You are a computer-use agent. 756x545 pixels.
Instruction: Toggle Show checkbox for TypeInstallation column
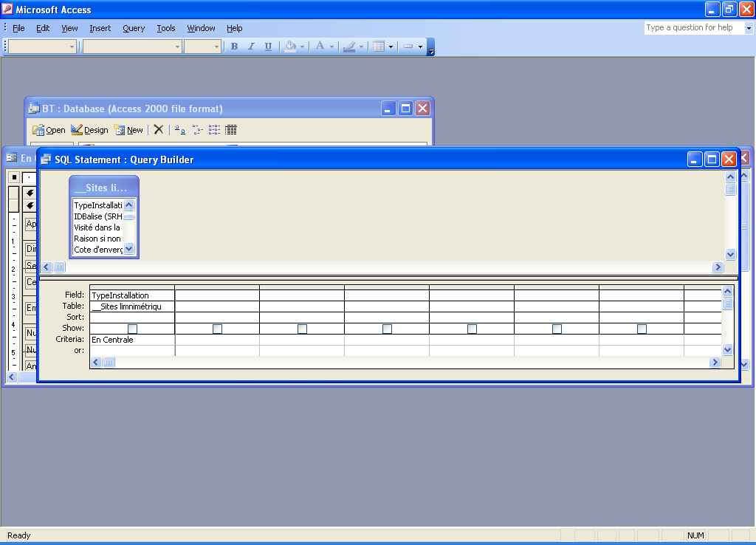pos(133,329)
